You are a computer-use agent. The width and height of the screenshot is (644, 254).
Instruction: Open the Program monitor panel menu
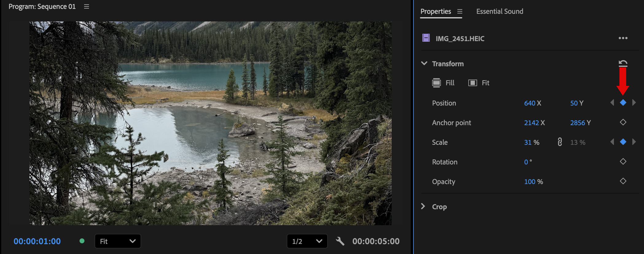click(x=87, y=6)
